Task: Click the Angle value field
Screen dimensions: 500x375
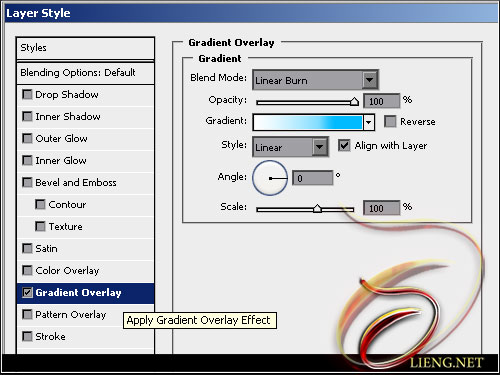Action: (313, 178)
